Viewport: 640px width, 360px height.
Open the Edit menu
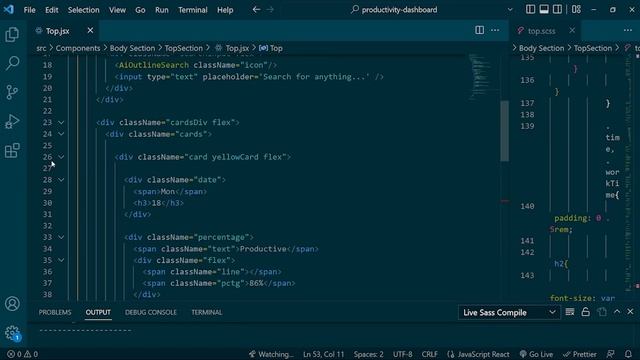[x=51, y=10]
